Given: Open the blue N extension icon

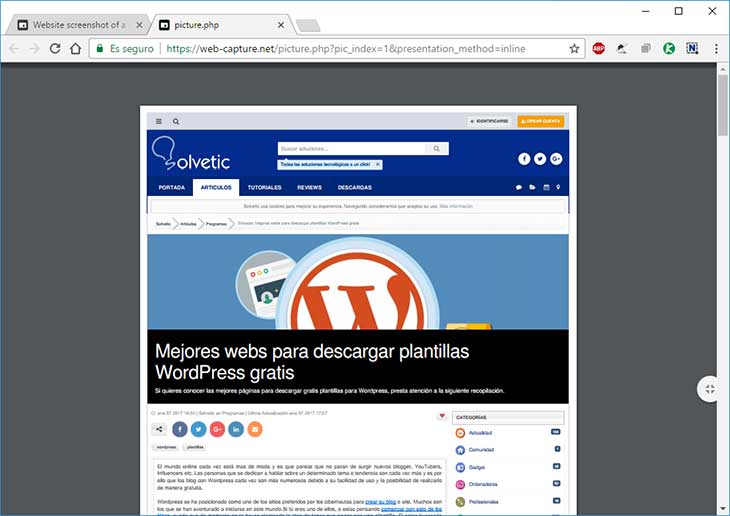Looking at the screenshot, I should (x=692, y=48).
